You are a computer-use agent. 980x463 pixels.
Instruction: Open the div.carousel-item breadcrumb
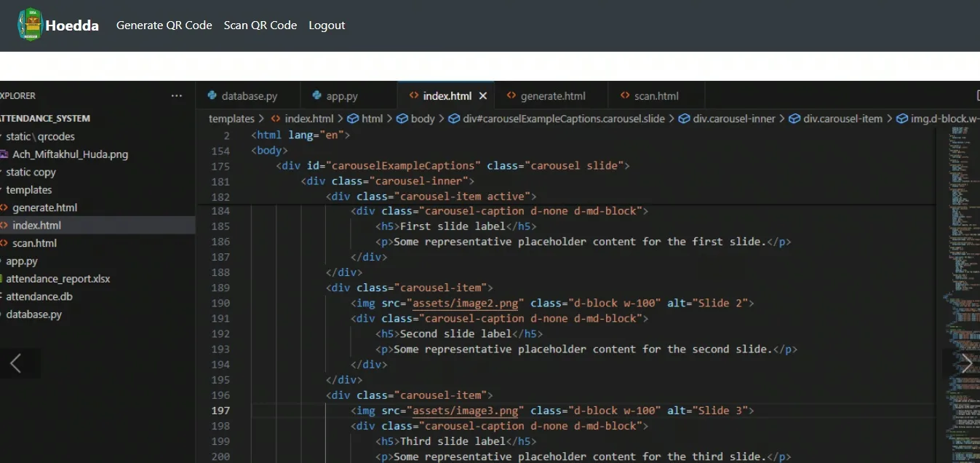[842, 119]
